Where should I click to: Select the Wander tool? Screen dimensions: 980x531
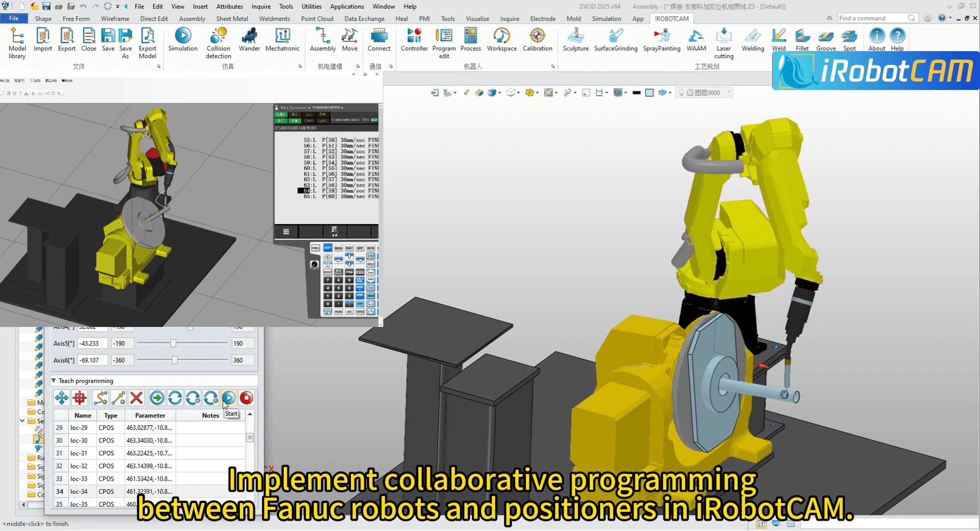point(249,42)
